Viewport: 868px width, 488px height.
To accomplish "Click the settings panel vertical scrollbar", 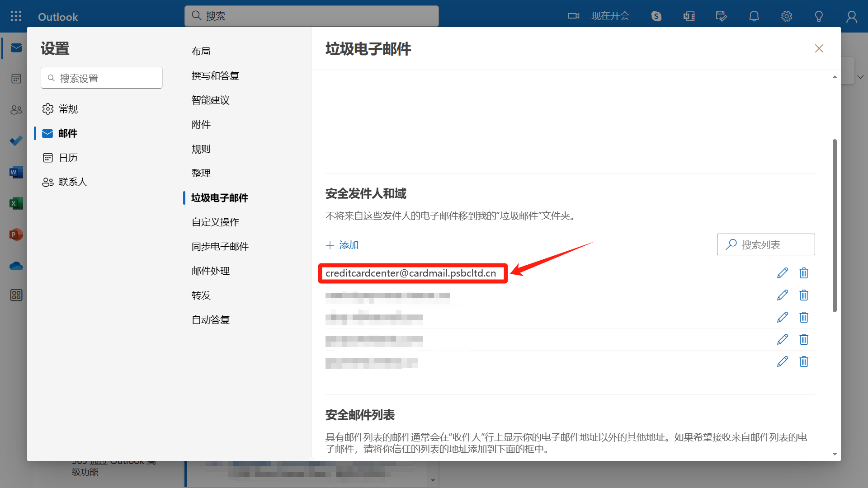I will (x=835, y=225).
